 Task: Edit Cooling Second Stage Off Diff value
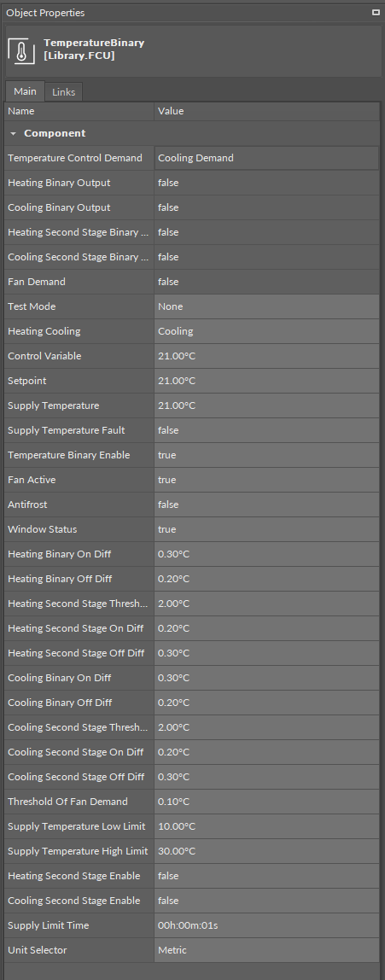pos(266,777)
